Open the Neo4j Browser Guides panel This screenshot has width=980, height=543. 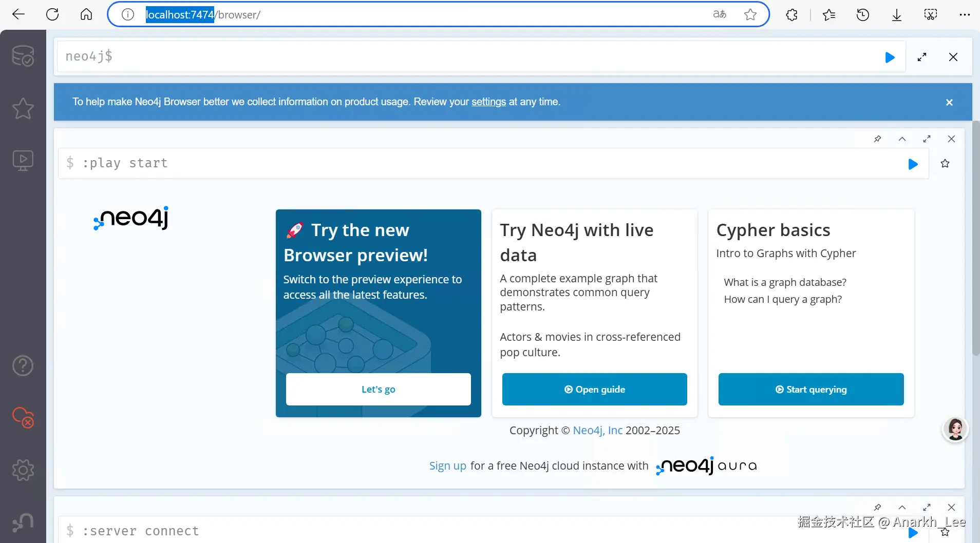[x=23, y=161]
